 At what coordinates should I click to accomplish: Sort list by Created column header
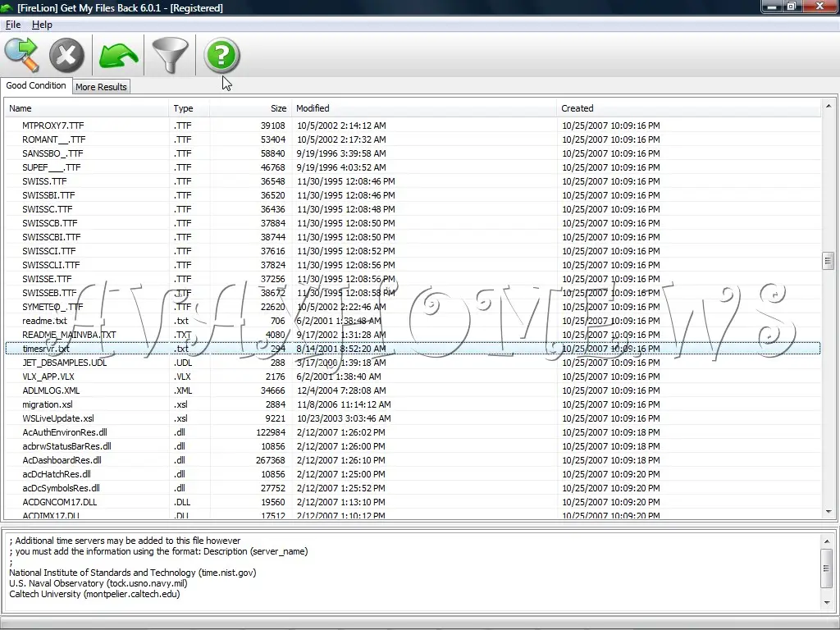tap(688, 108)
